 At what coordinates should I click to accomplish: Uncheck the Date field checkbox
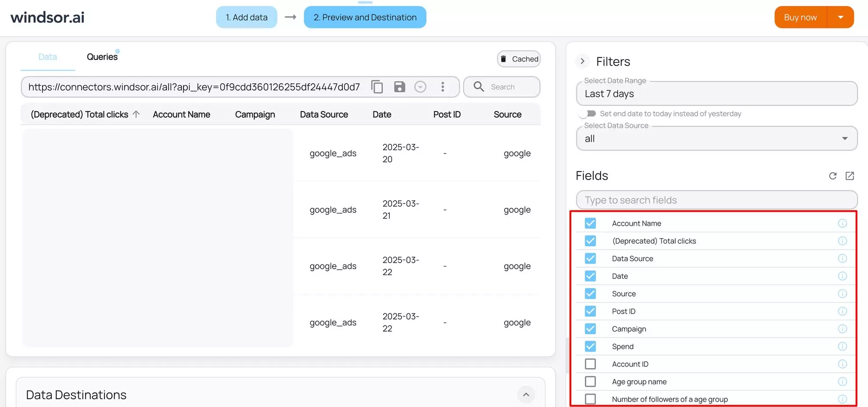click(x=590, y=276)
